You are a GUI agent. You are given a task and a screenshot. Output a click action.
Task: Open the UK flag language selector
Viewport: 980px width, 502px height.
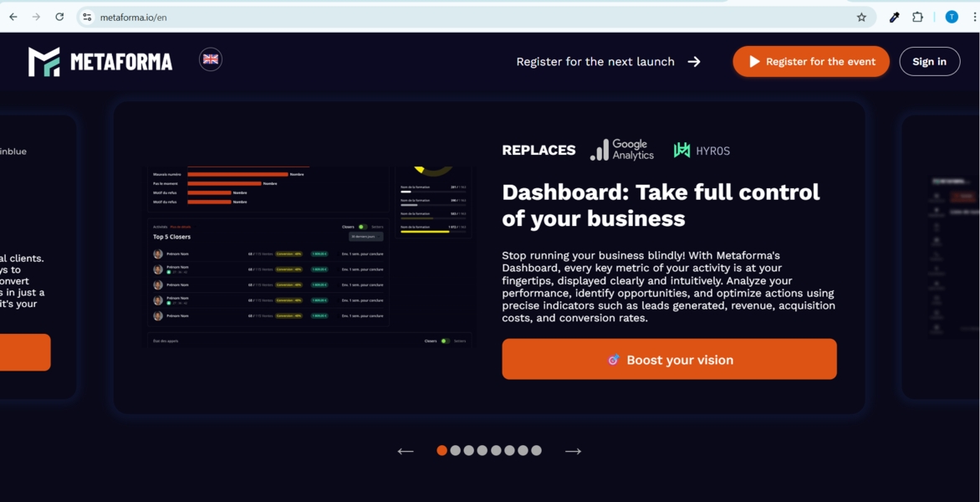[211, 59]
